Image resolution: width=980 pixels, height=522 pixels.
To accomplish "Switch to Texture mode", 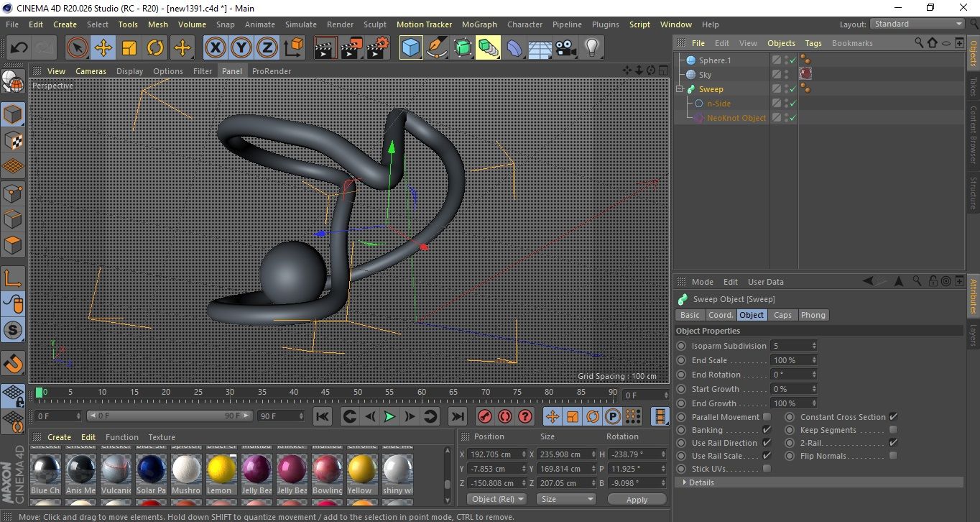I will click(x=13, y=140).
